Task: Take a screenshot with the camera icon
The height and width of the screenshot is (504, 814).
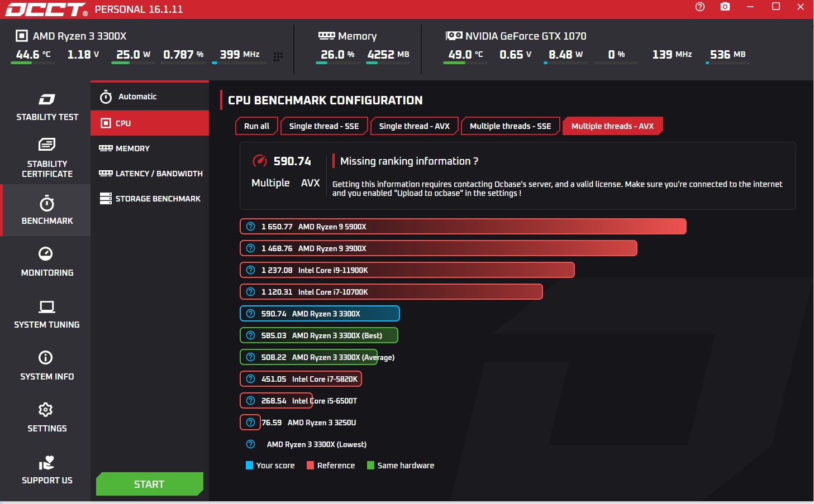Action: (x=725, y=7)
